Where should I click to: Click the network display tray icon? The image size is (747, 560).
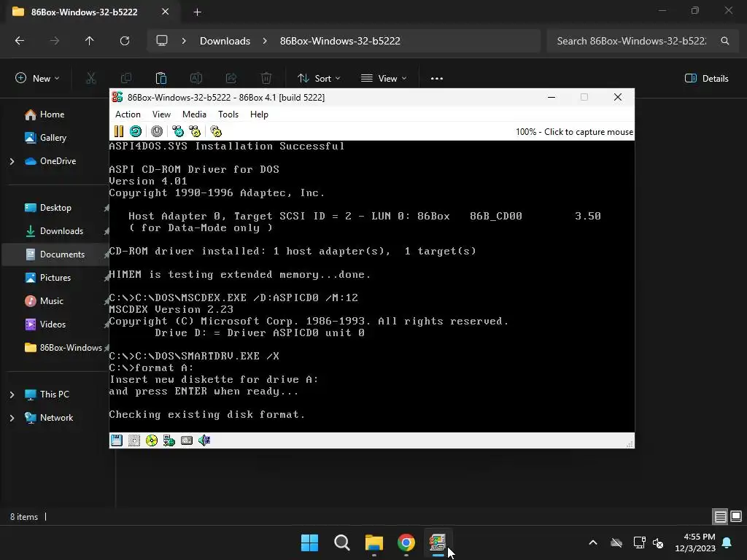coord(639,542)
